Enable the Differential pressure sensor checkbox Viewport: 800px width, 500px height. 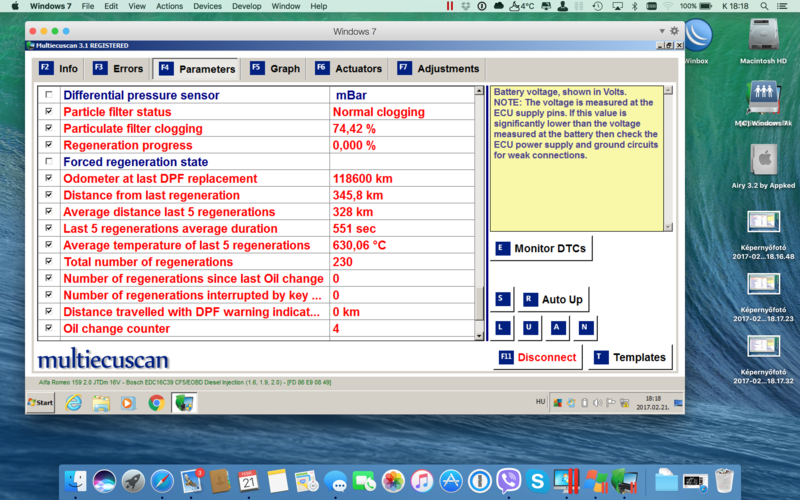48,95
